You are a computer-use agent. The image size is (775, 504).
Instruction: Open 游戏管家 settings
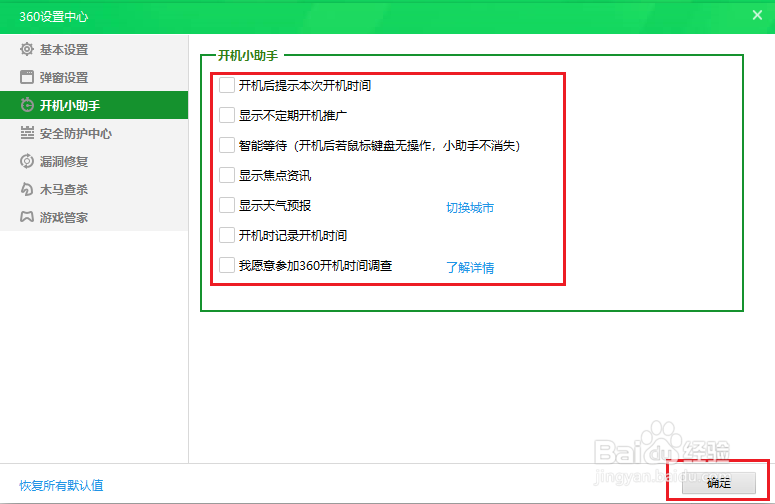(x=94, y=217)
